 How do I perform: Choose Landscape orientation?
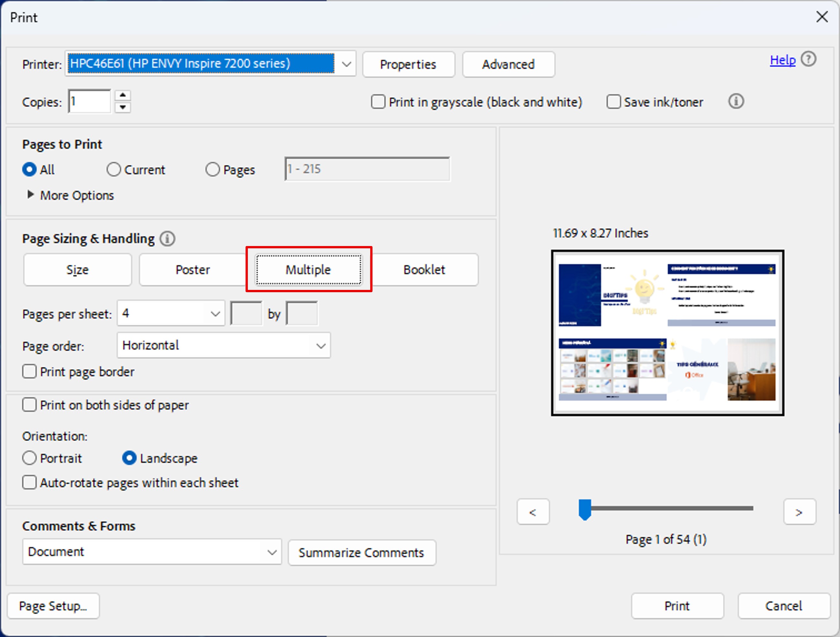click(129, 458)
